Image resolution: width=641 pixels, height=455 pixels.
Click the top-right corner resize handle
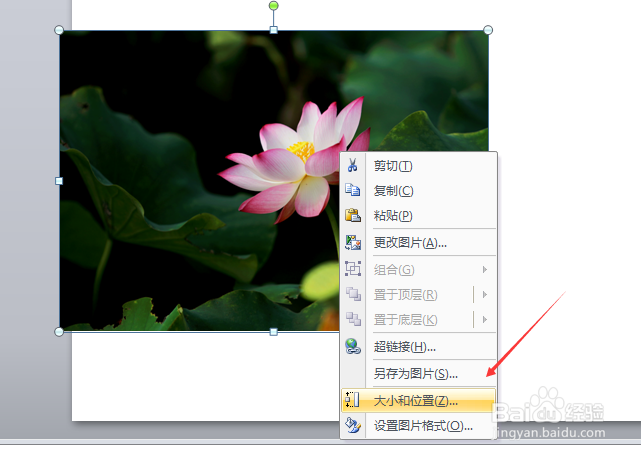[x=488, y=30]
